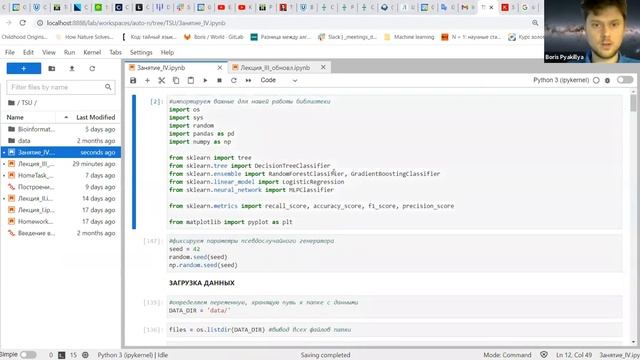The image size is (640, 360).
Task: Open the Help menu
Action: [x=167, y=52]
